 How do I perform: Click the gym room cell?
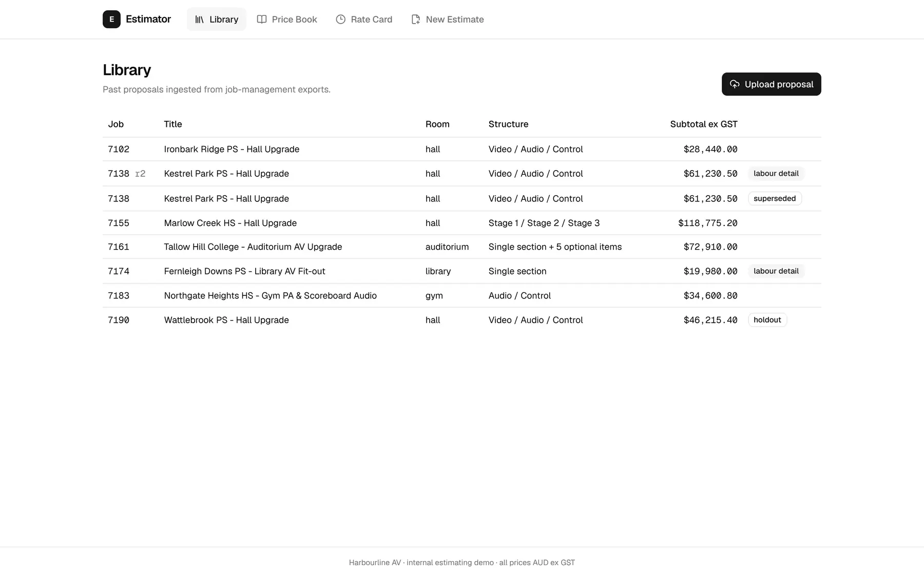point(434,296)
